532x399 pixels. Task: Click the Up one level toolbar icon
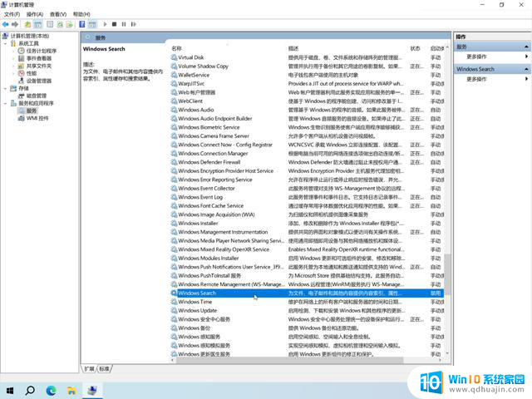click(x=27, y=24)
